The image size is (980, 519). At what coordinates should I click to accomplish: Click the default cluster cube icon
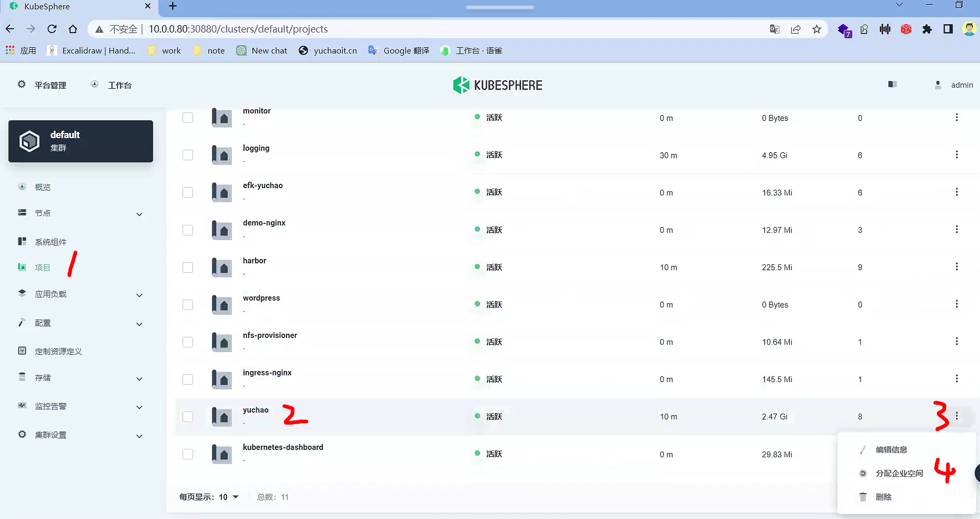point(29,141)
